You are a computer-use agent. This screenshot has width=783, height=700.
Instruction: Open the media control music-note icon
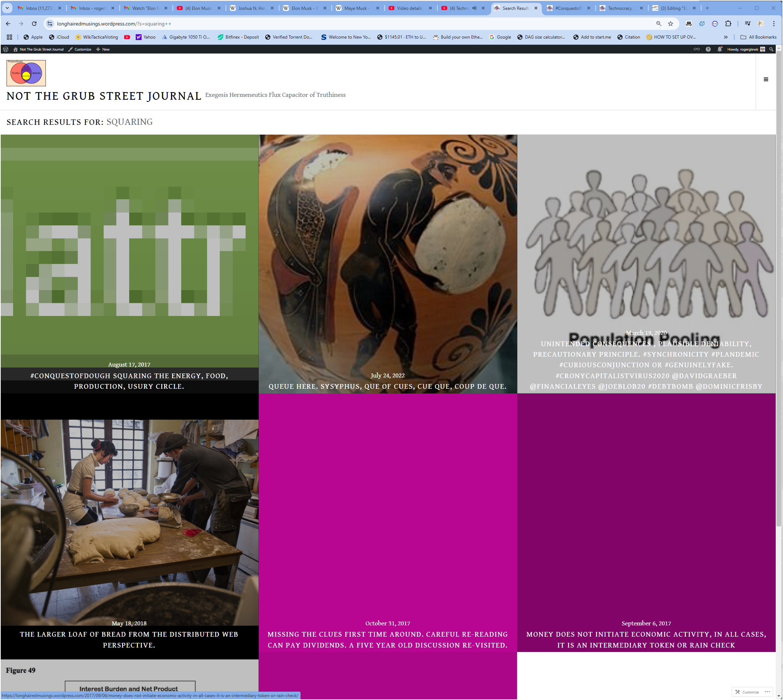(747, 24)
